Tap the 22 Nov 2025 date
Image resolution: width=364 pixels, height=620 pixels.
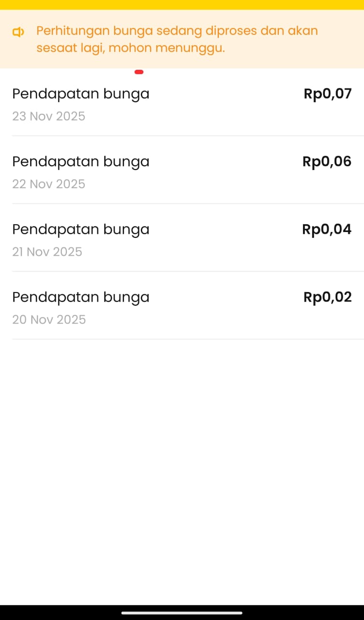click(x=49, y=184)
